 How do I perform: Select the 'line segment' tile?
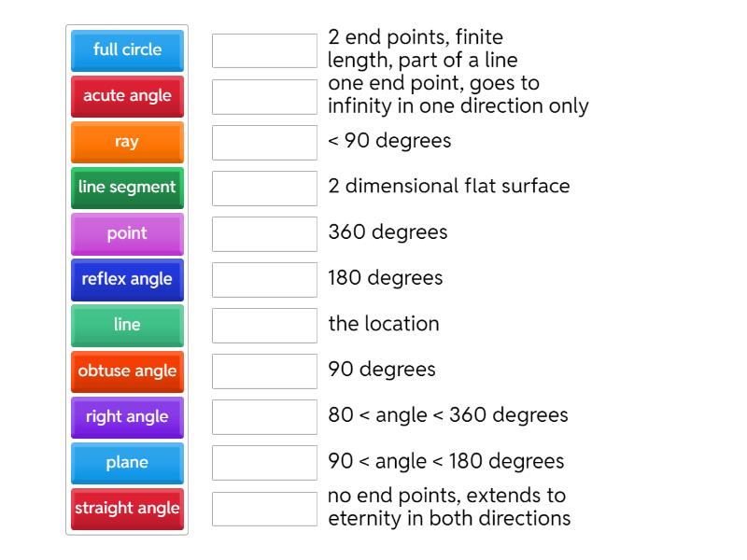pyautogui.click(x=127, y=188)
